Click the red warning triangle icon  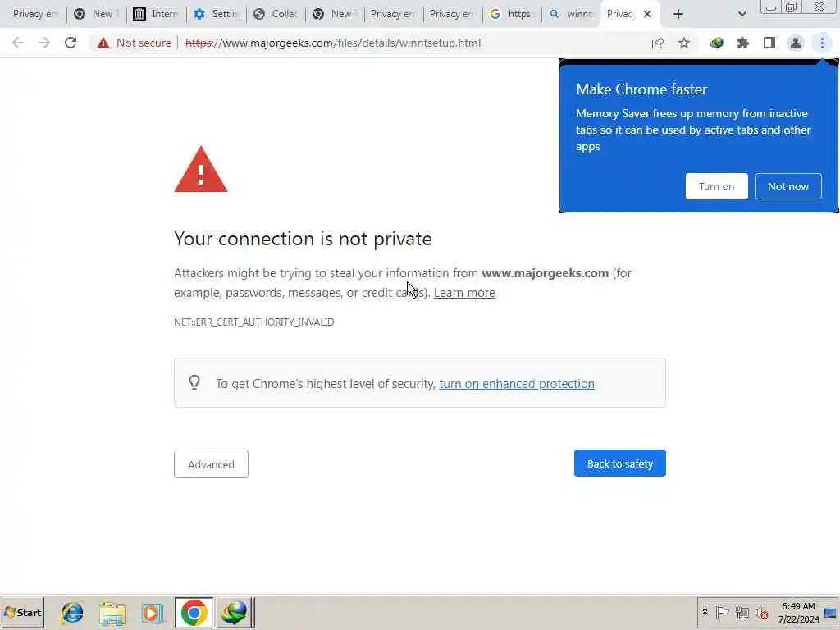point(201,169)
